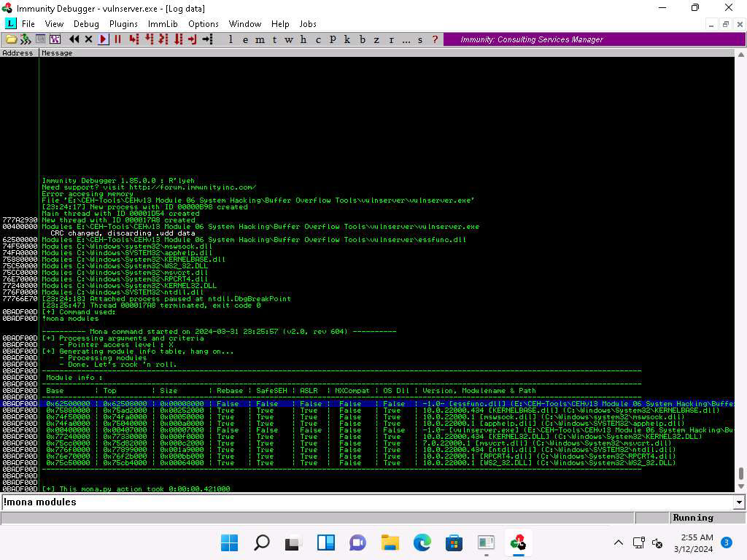Click the Open file folder icon
This screenshot has height=560, width=747.
coord(11,39)
